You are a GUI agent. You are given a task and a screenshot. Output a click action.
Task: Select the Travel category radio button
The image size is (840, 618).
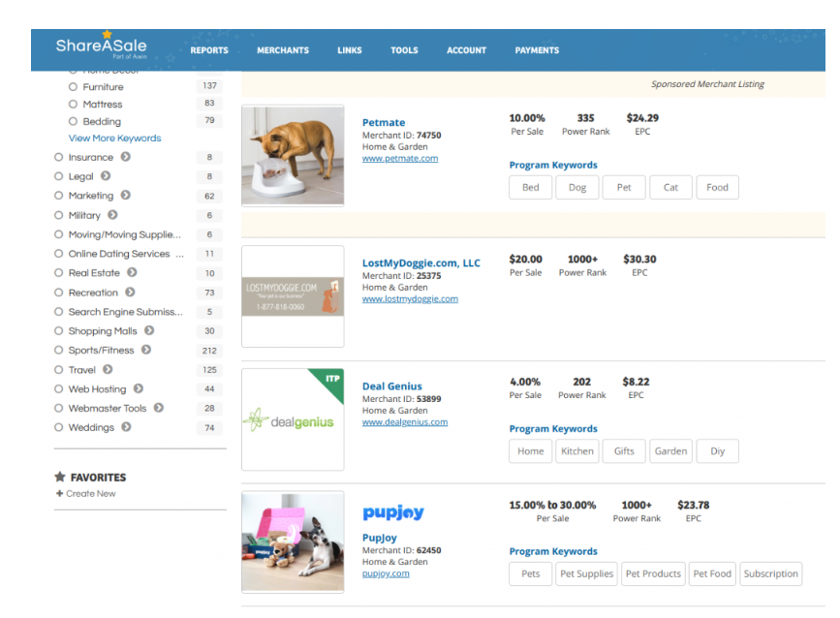point(58,369)
